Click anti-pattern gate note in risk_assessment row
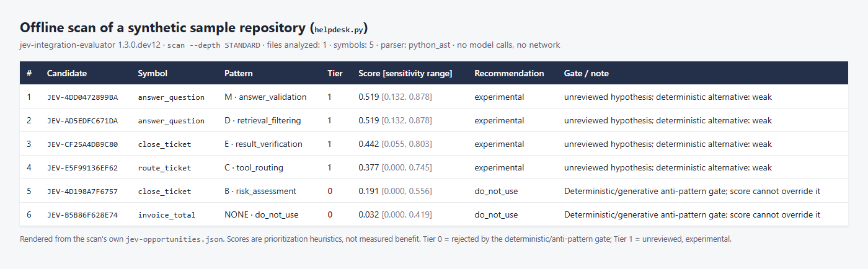The width and height of the screenshot is (868, 269). pyautogui.click(x=693, y=192)
